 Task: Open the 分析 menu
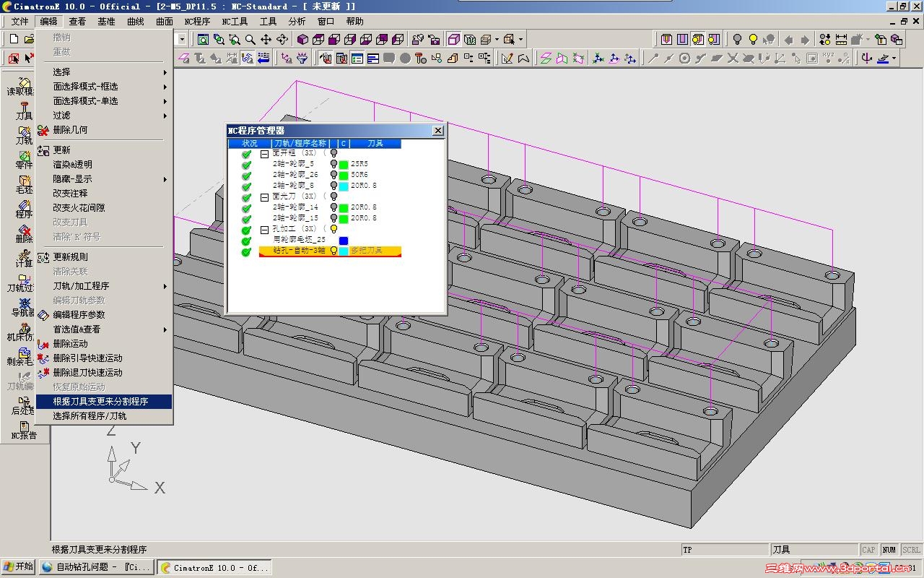coord(297,22)
